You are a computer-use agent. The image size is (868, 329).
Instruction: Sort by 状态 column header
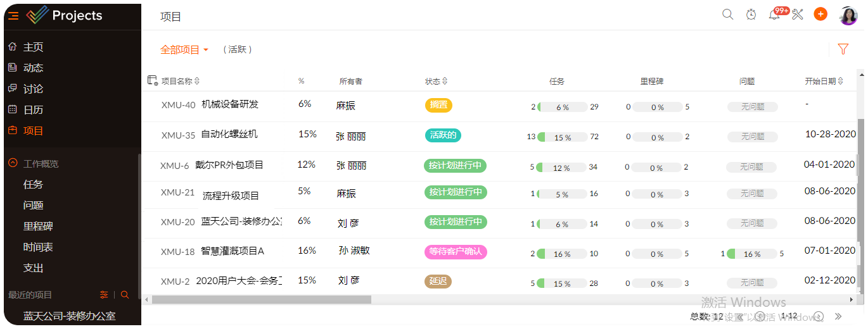click(x=436, y=81)
